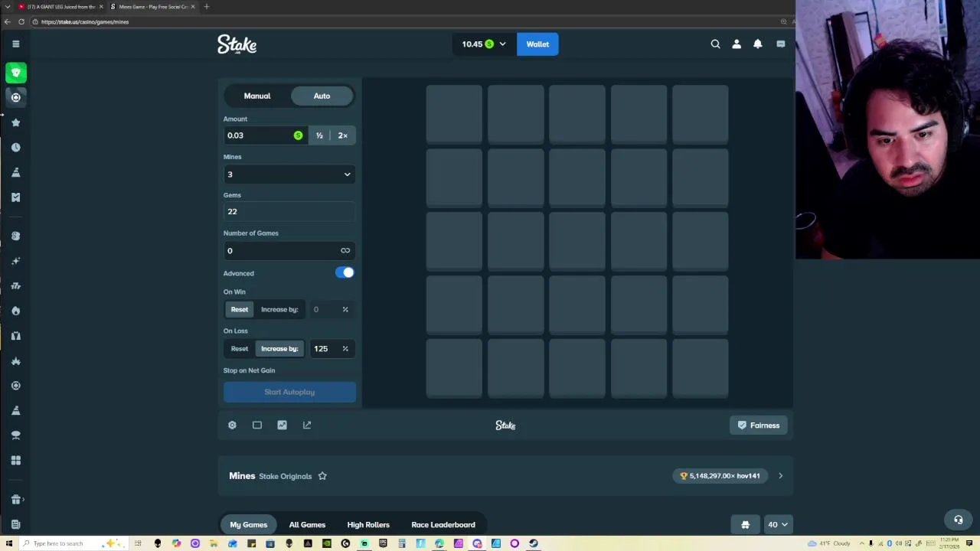This screenshot has width=980, height=551.
Task: Open the search magnifier in header
Action: click(x=715, y=44)
